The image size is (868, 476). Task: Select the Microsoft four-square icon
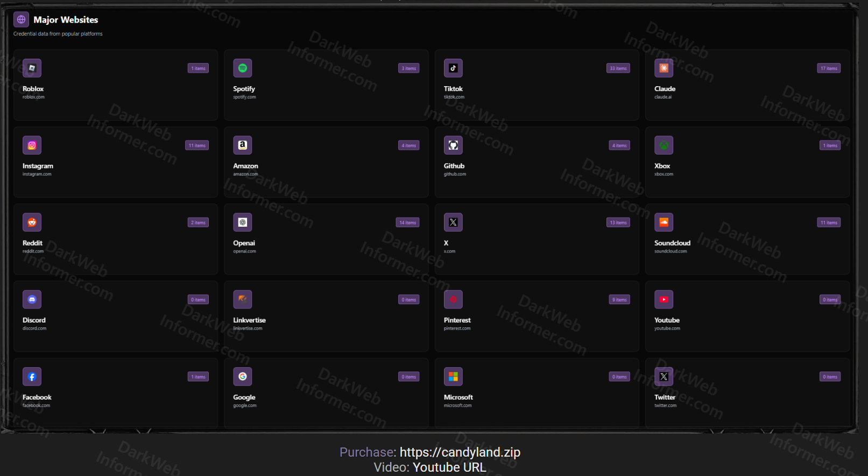[453, 377]
